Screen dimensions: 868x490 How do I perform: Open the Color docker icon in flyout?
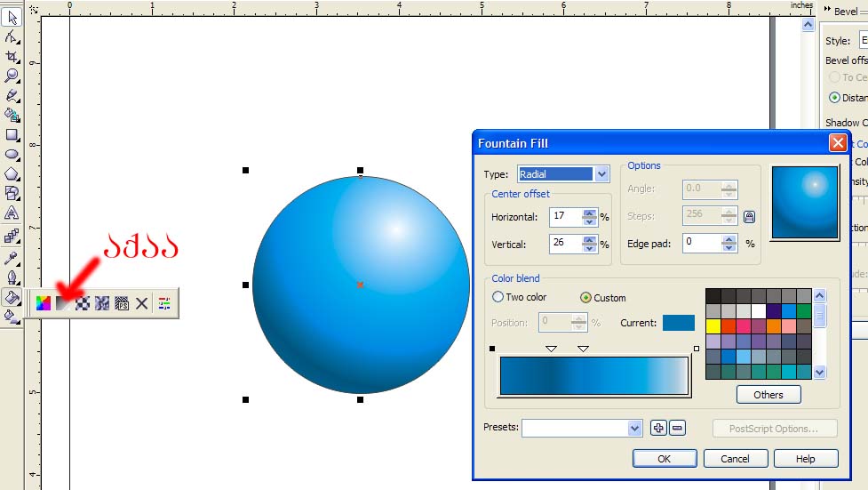pyautogui.click(x=164, y=303)
